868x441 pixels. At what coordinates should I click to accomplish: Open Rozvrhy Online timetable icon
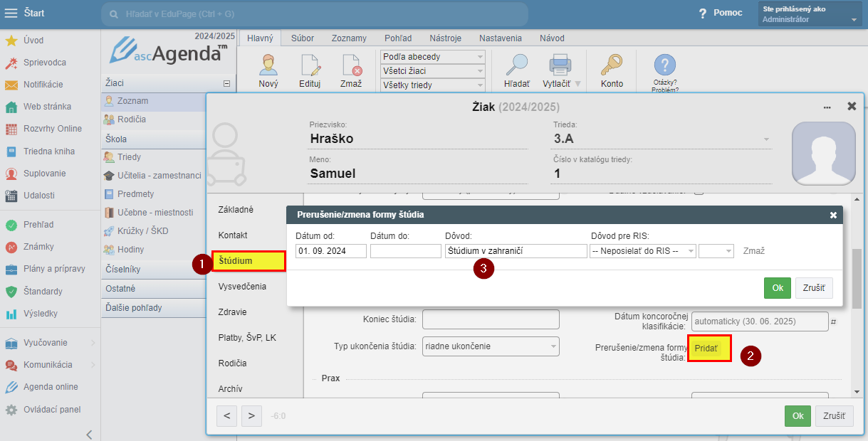pyautogui.click(x=11, y=129)
